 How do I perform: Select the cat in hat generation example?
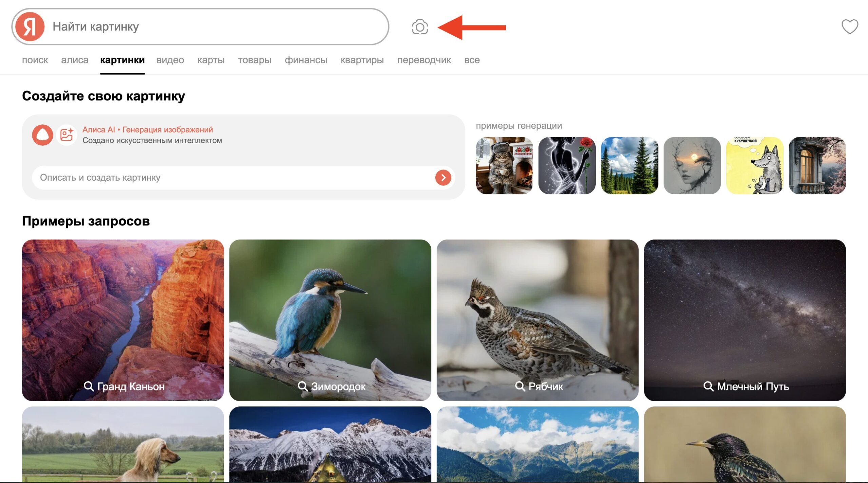click(x=504, y=165)
